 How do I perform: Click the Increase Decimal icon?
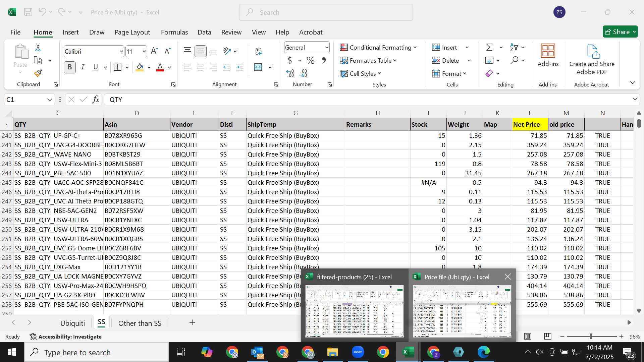click(x=290, y=73)
